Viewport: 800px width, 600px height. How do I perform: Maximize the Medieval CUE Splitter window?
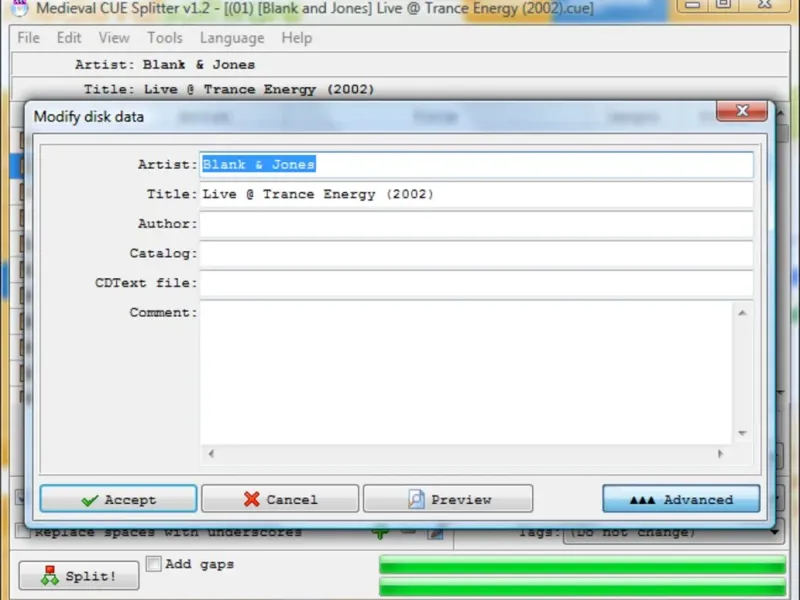[x=723, y=5]
